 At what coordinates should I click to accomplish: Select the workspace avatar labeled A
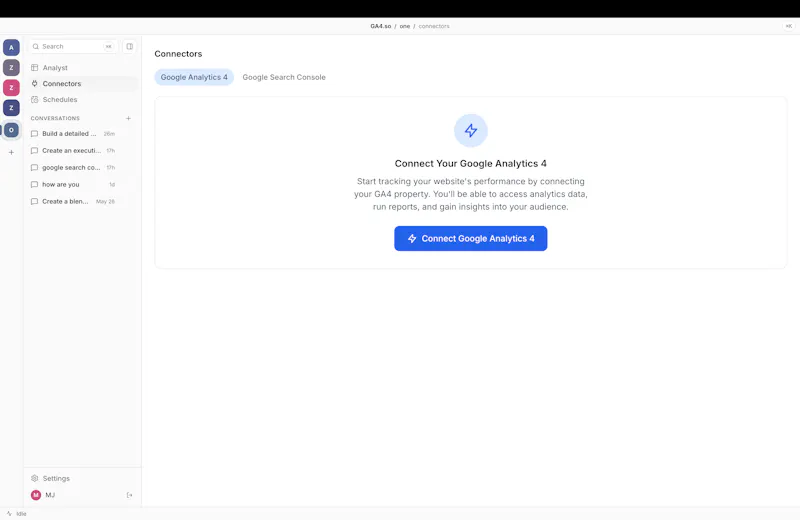(11, 47)
